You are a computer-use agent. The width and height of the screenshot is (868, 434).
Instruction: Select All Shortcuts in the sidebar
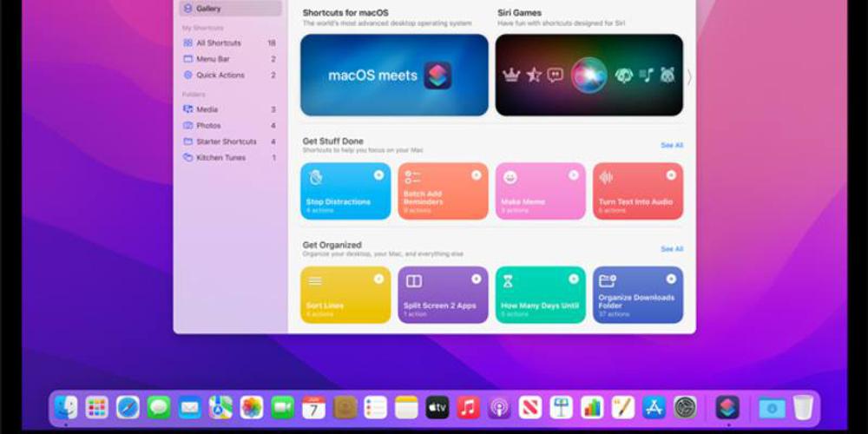coord(230,43)
